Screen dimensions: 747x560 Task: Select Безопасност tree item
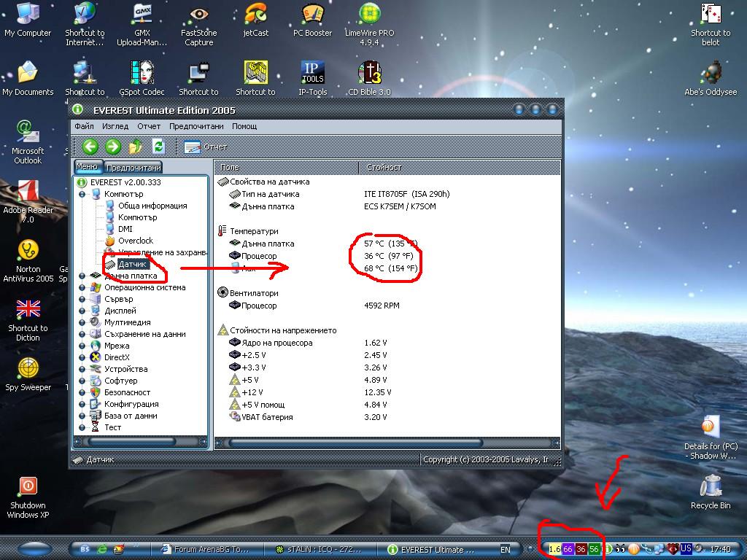pos(127,392)
